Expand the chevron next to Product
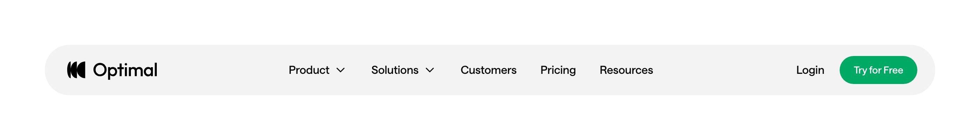Viewport: 980px width, 140px height. point(341,70)
